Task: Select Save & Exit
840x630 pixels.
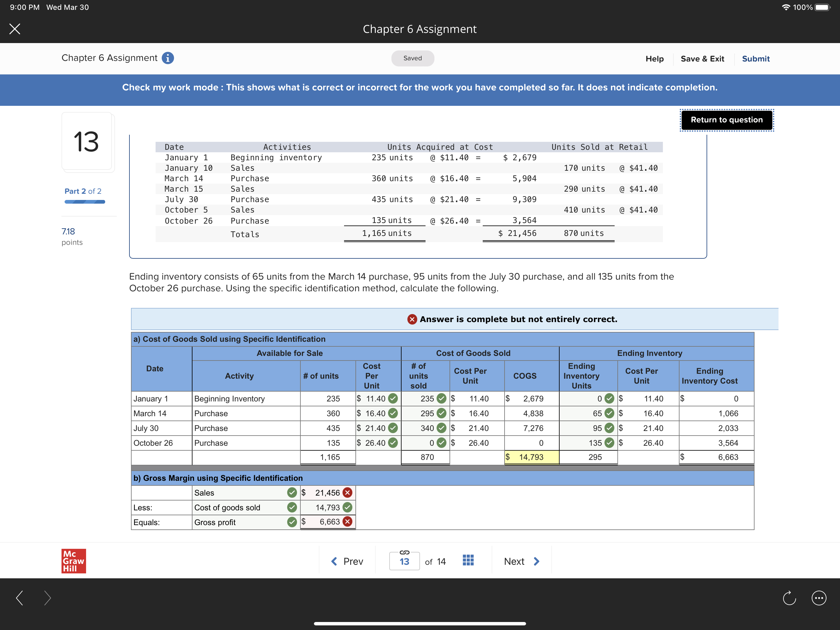Action: [702, 59]
